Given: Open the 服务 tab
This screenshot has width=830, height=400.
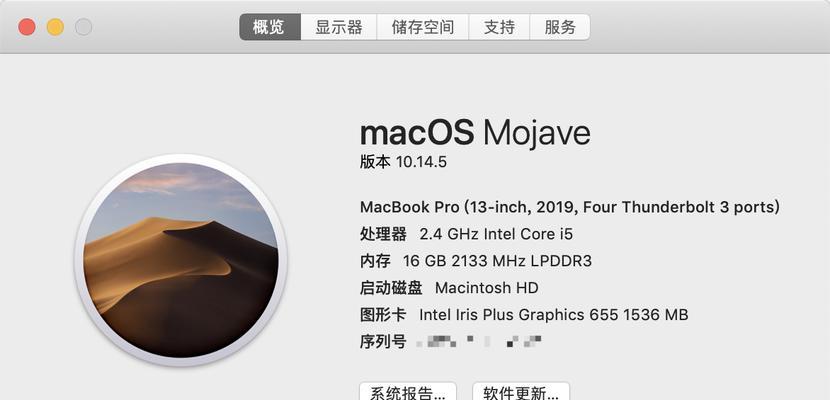Looking at the screenshot, I should (x=560, y=27).
